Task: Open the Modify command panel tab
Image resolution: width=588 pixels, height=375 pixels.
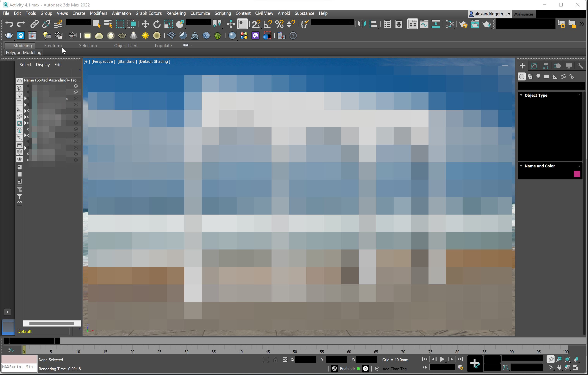Action: [534, 66]
